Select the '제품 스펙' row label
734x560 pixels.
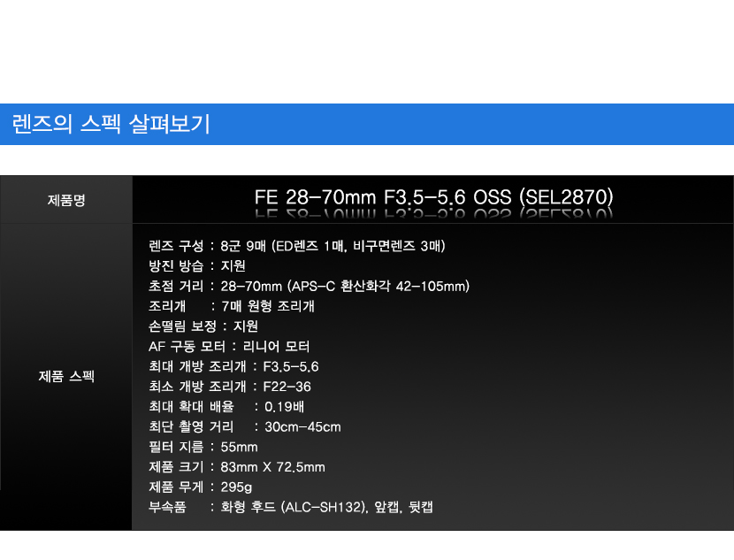[x=66, y=376]
